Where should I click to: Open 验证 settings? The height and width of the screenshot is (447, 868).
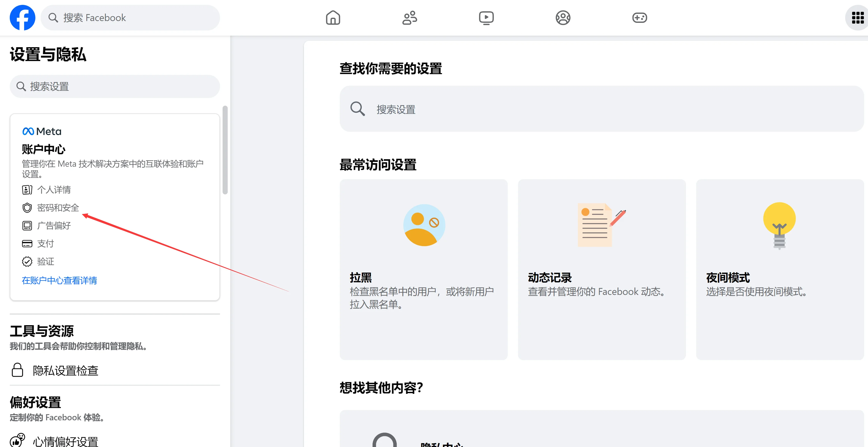click(45, 261)
